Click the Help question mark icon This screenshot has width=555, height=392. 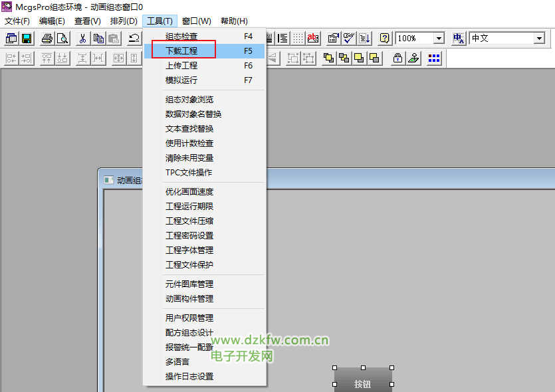pyautogui.click(x=384, y=39)
